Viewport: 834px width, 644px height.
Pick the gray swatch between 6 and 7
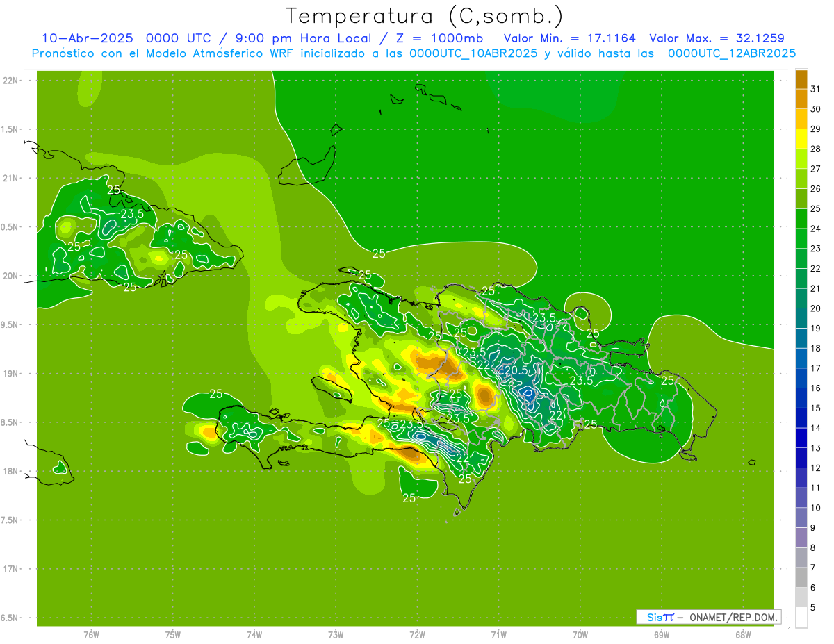802,577
